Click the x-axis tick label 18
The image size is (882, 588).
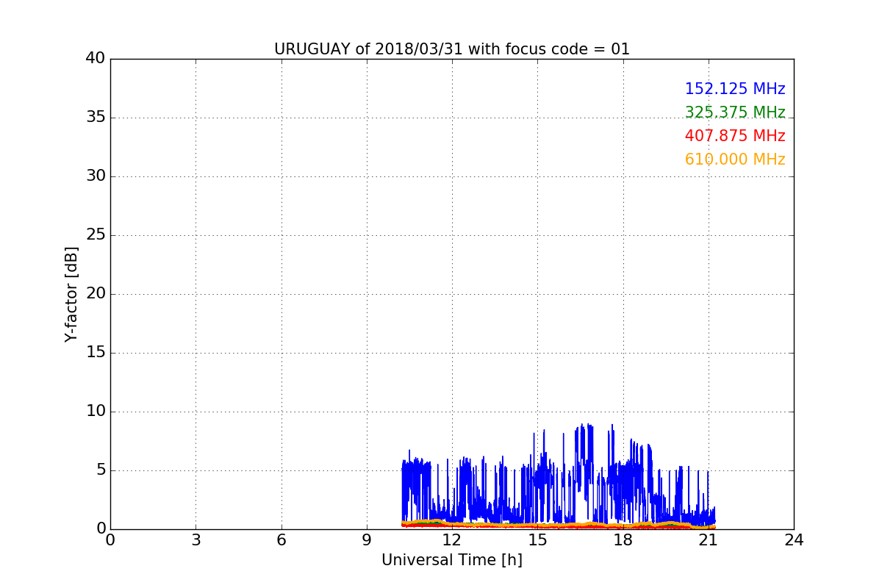(623, 540)
